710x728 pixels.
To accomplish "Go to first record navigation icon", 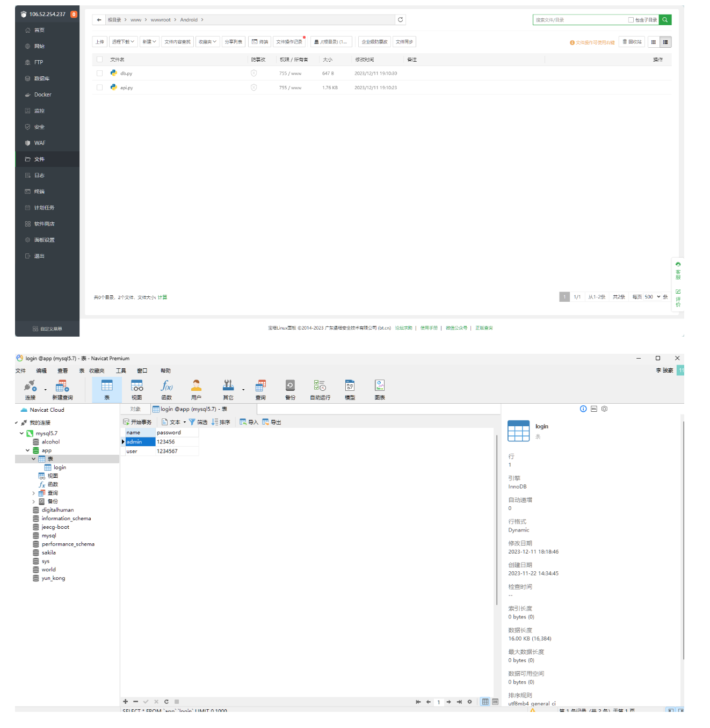I will (x=418, y=702).
